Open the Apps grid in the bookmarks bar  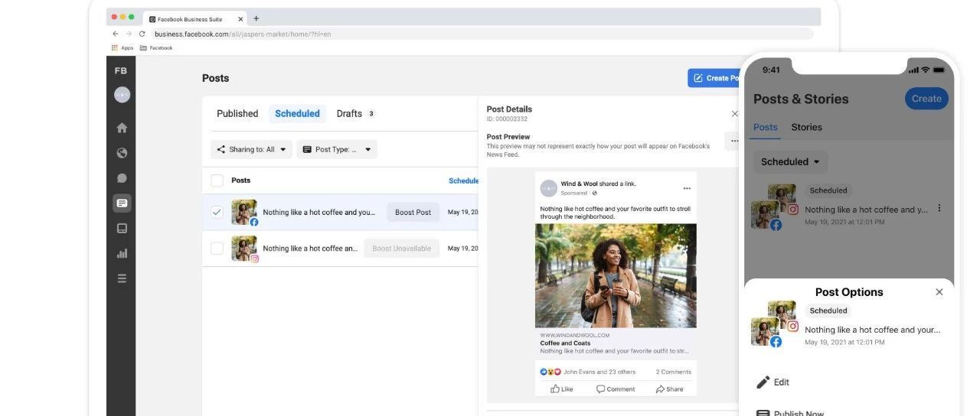[122, 48]
